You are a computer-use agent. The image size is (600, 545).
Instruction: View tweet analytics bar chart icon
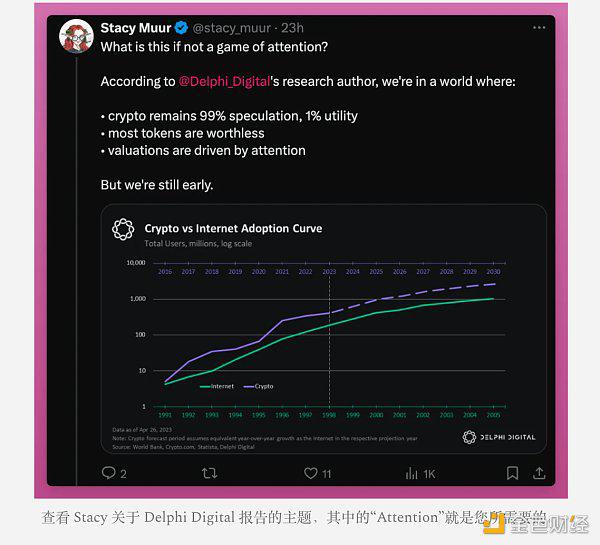pyautogui.click(x=411, y=473)
